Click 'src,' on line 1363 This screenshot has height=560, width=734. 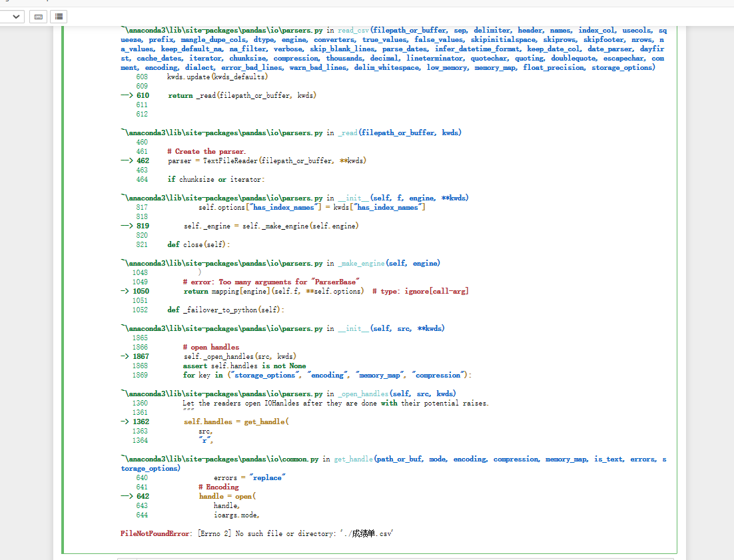click(206, 431)
